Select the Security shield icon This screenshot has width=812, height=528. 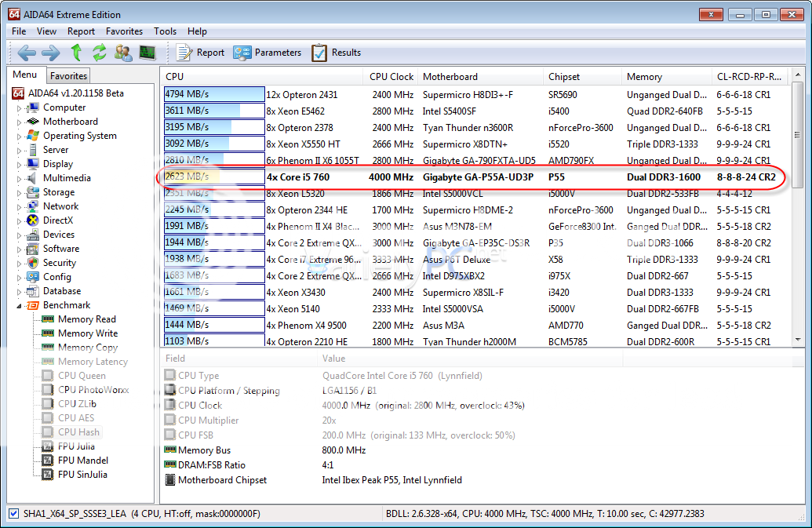pyautogui.click(x=33, y=263)
